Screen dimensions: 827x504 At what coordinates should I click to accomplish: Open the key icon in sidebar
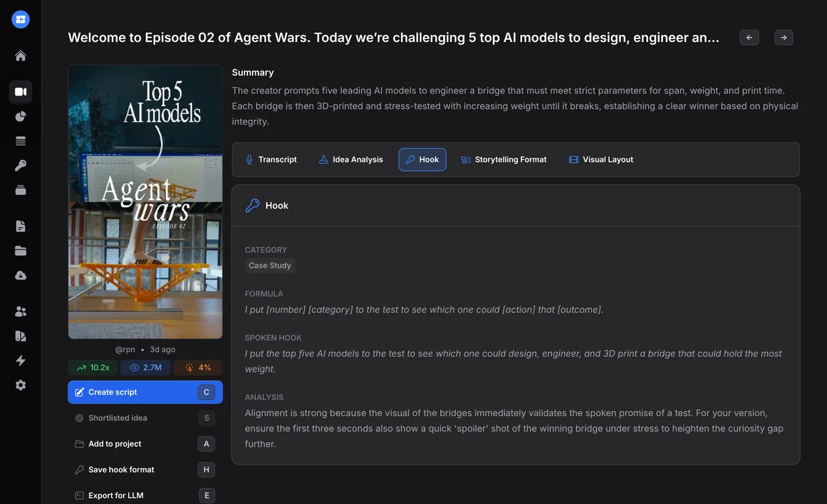pos(21,165)
